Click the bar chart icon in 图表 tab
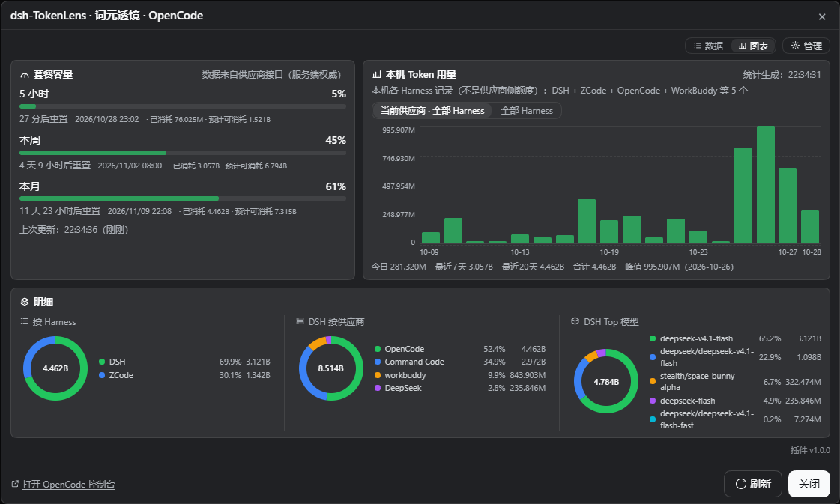 point(742,46)
